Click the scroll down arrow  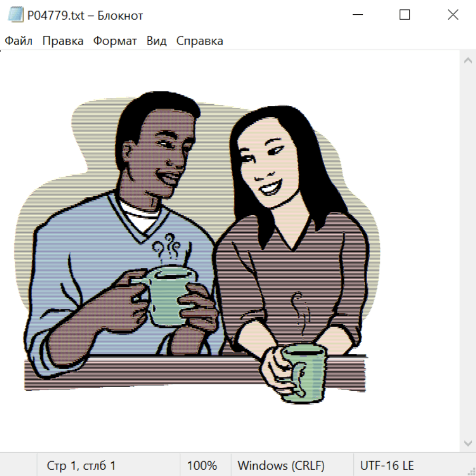click(x=468, y=443)
